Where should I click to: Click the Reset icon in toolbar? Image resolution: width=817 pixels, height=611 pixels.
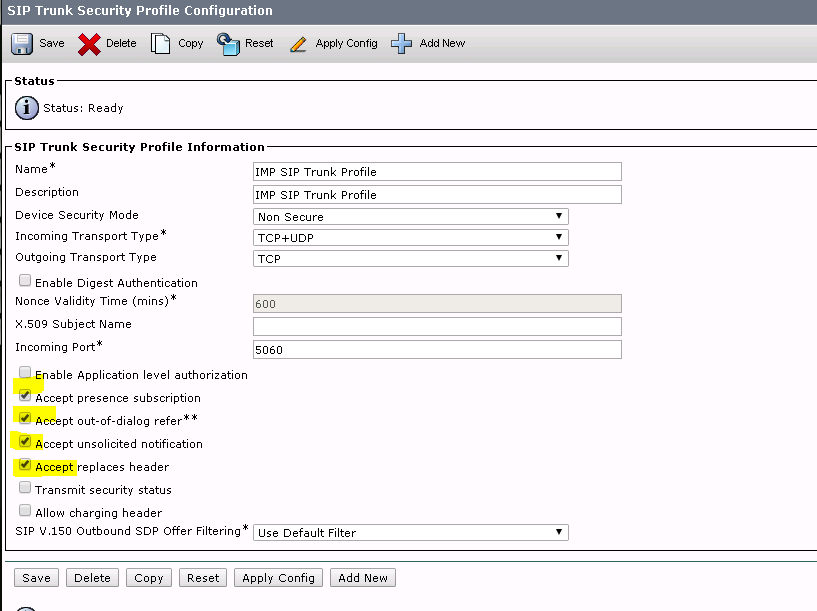228,44
